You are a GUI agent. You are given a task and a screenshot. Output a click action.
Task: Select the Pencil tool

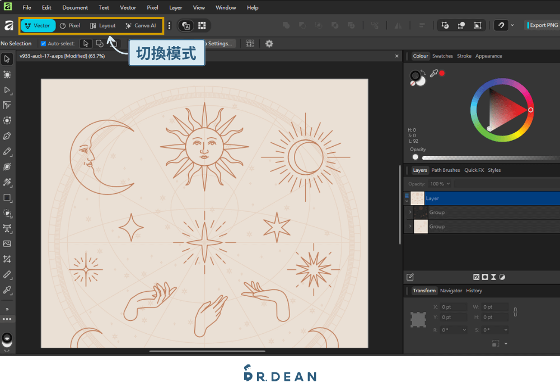point(7,152)
